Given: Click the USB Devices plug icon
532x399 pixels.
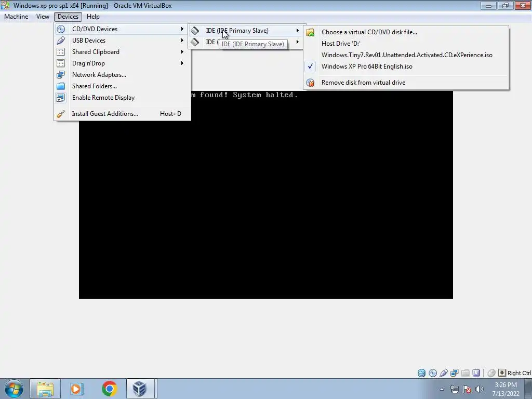Looking at the screenshot, I should 61,41.
